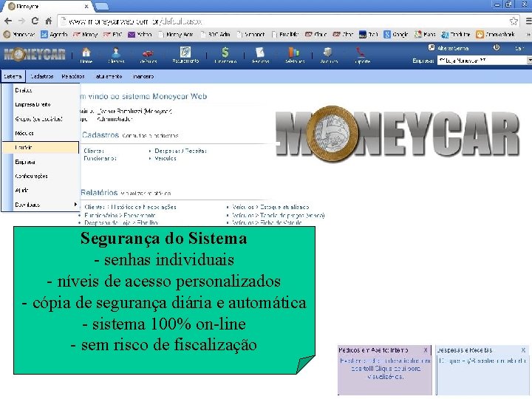Open the Yahoo mail bookmark
Image resolution: width=532 pixels, height=399 pixels.
140,34
